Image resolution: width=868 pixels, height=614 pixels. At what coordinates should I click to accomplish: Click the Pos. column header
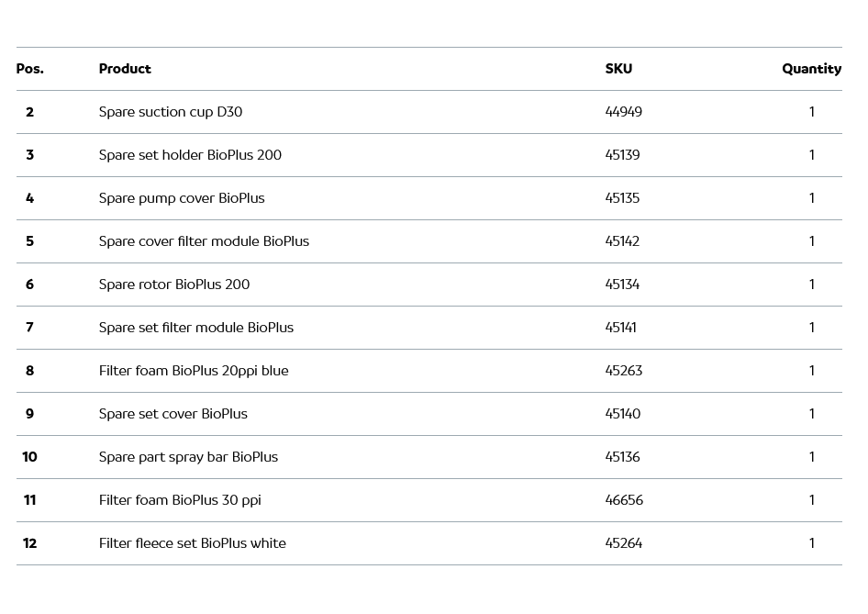[x=29, y=69]
